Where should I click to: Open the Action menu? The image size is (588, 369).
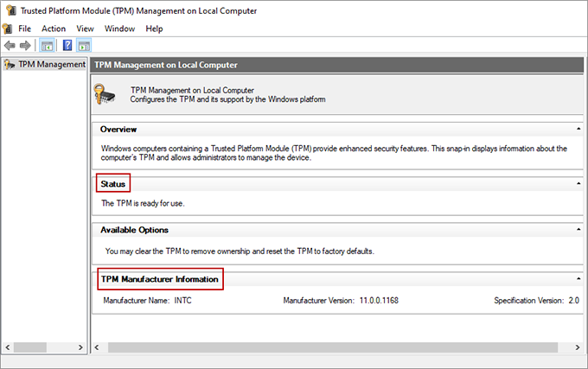point(54,29)
